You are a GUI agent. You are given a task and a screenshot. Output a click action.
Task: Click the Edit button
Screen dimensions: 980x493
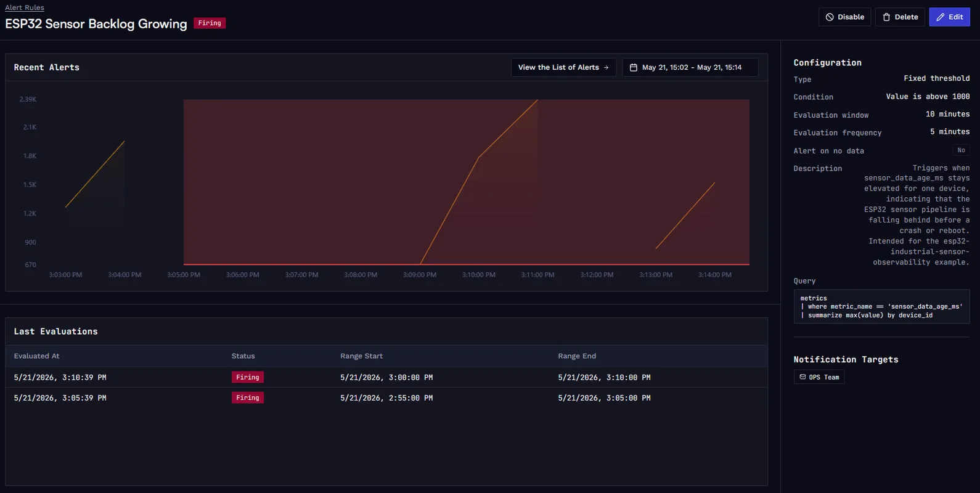pos(949,17)
